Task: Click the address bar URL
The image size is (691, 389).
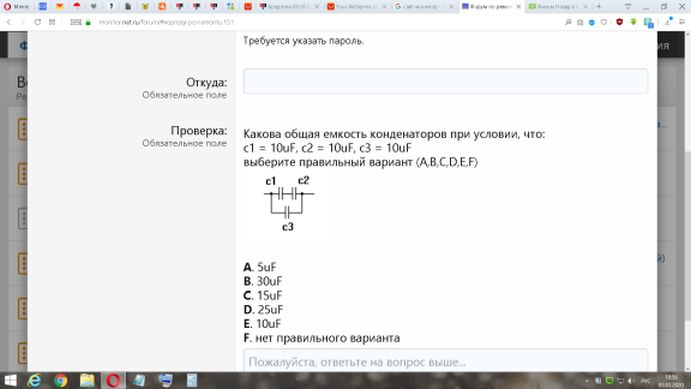Action: (x=166, y=22)
